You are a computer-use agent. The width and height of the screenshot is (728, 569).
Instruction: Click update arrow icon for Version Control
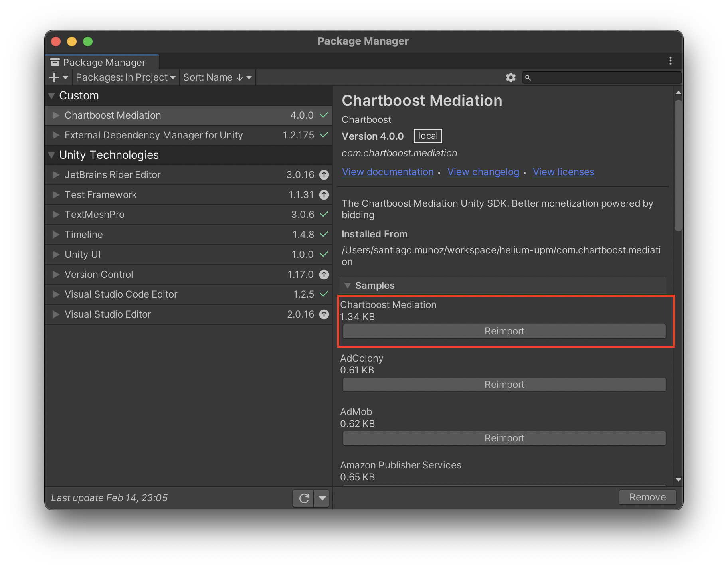324,275
